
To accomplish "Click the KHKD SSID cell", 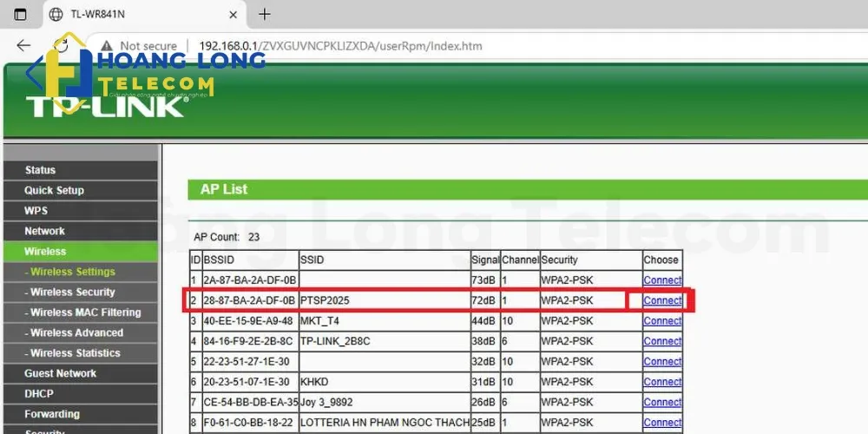I will coord(385,382).
